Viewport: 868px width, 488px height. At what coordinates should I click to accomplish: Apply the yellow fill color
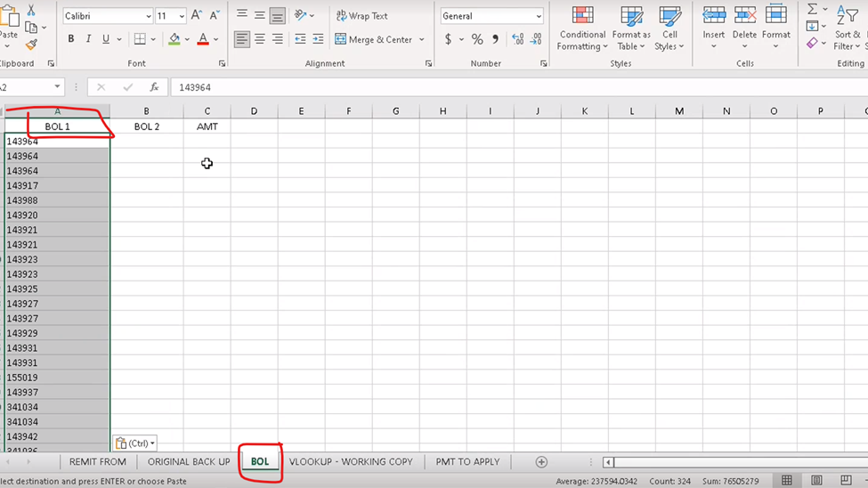174,39
